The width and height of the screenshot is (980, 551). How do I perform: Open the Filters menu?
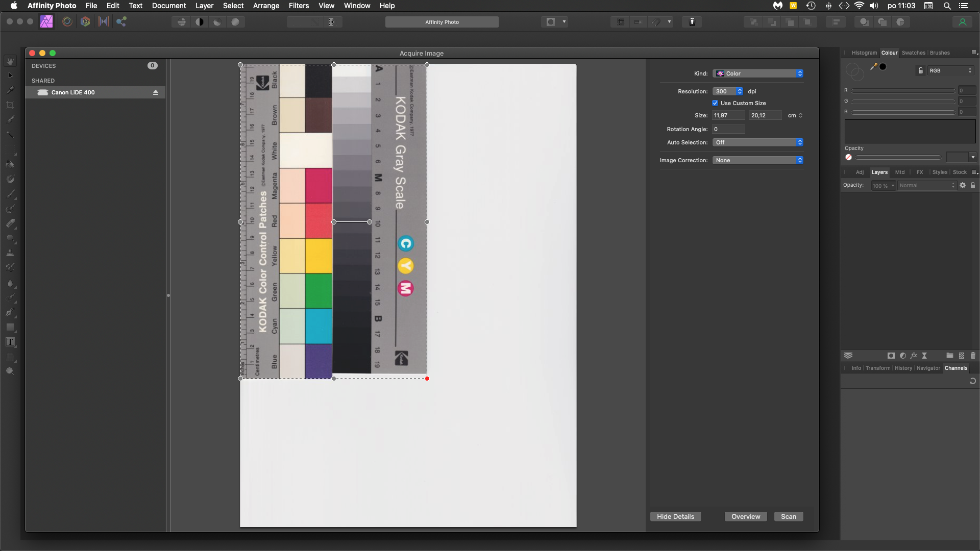(x=299, y=6)
